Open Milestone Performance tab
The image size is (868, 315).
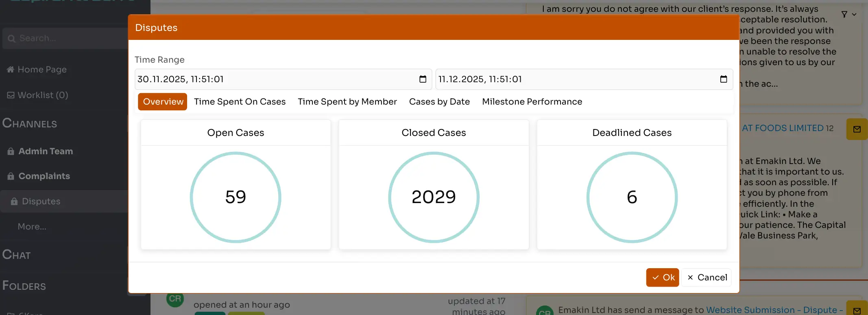point(532,102)
